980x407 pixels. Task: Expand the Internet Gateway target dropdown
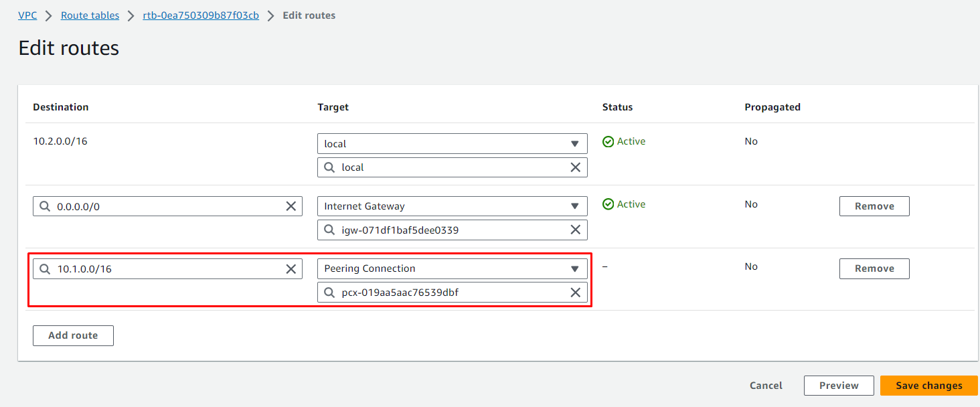(452, 206)
